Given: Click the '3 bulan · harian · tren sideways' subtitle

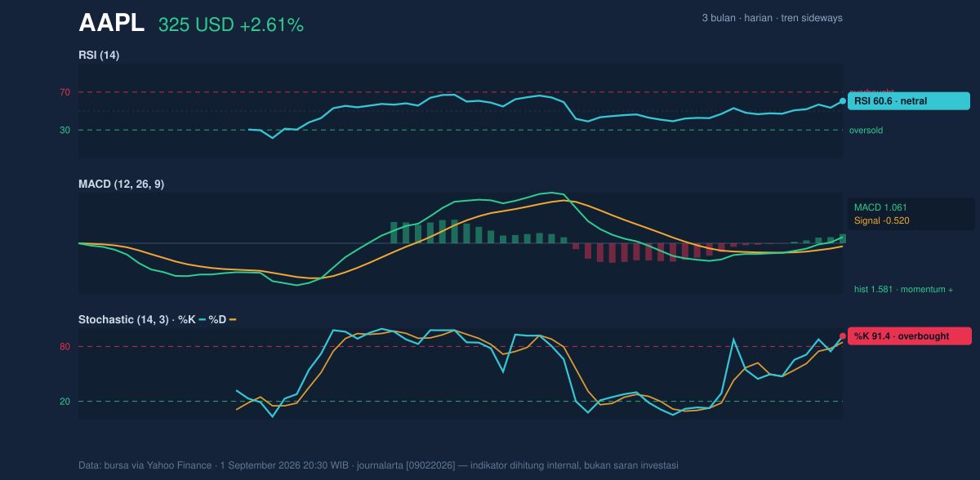Looking at the screenshot, I should coord(772,18).
